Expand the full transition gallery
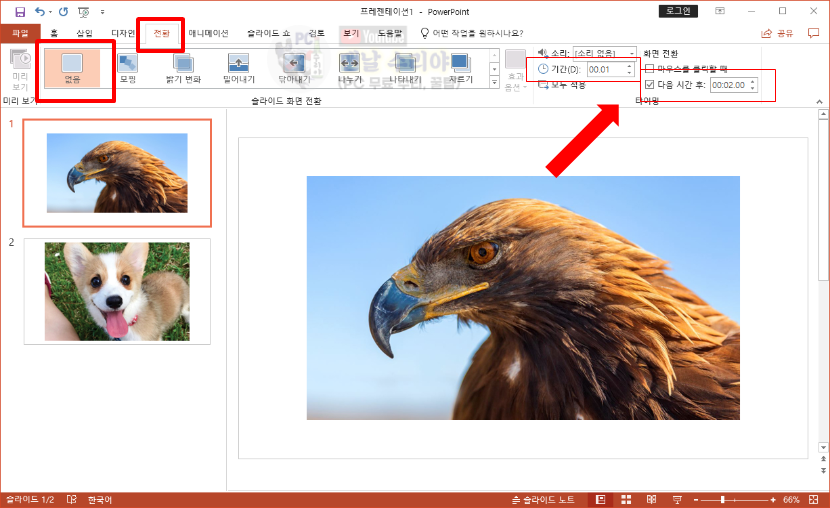This screenshot has height=508, width=830. pyautogui.click(x=494, y=82)
